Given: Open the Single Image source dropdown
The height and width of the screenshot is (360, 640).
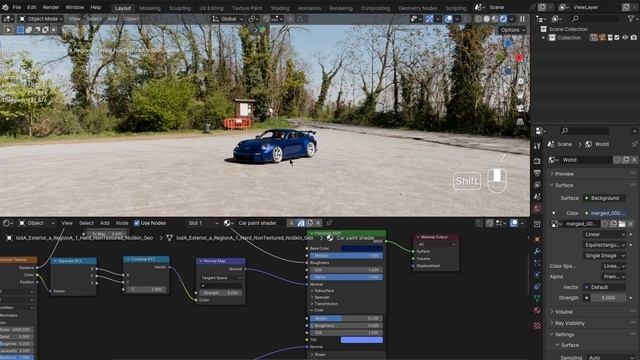Looking at the screenshot, I should point(604,256).
